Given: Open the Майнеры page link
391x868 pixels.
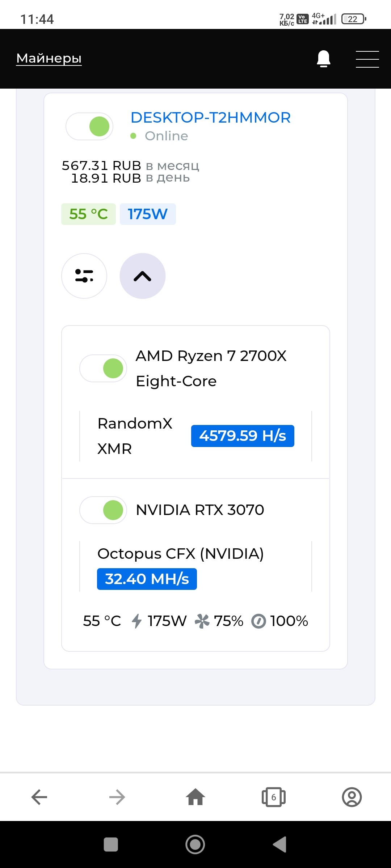Looking at the screenshot, I should 49,58.
